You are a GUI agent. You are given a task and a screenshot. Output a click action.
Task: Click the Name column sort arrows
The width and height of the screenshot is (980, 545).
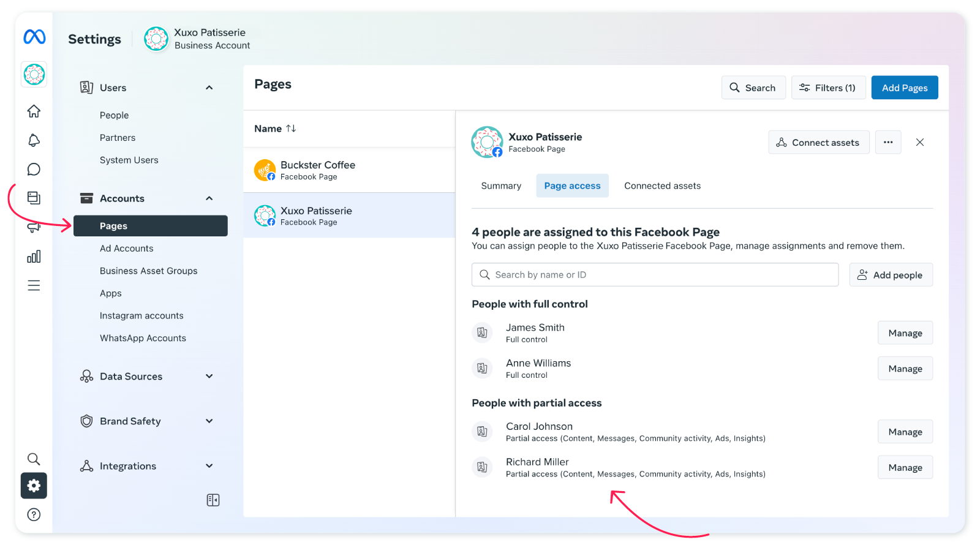pos(291,129)
